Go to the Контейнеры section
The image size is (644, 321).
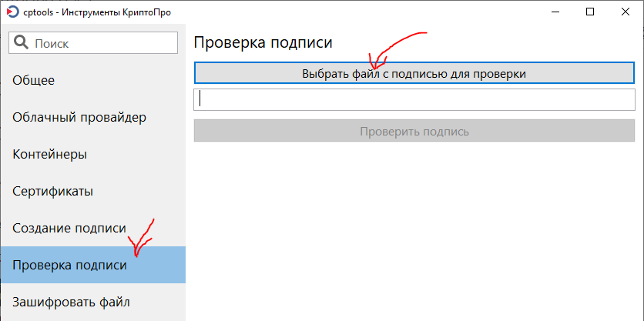click(49, 154)
